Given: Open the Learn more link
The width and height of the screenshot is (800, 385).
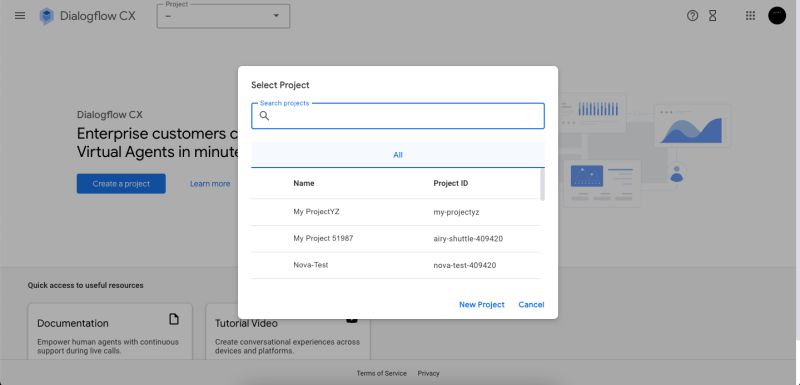Looking at the screenshot, I should tap(210, 184).
